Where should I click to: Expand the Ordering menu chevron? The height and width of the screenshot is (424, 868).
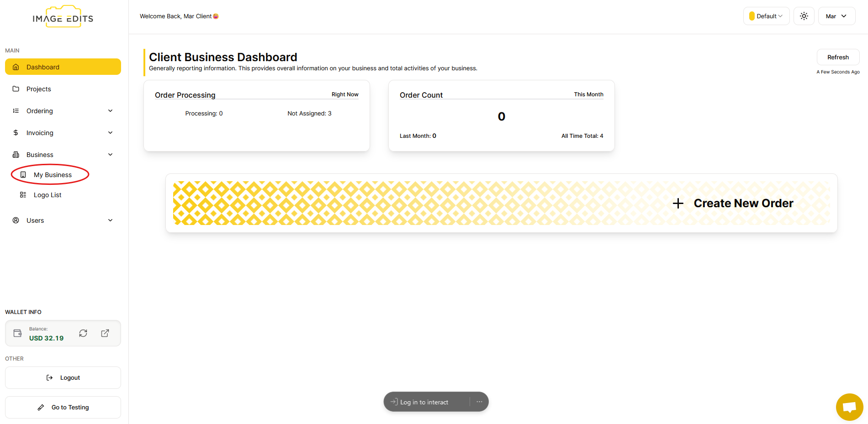(x=110, y=111)
